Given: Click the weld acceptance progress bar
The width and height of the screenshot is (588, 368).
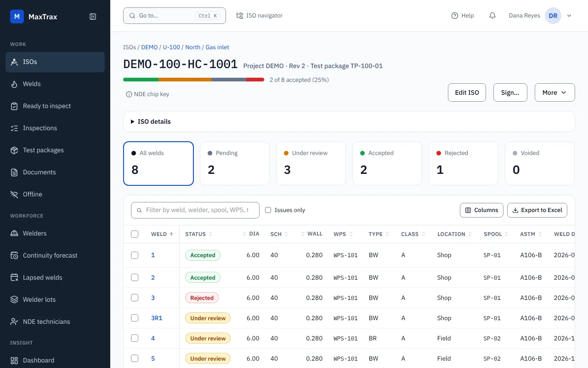Looking at the screenshot, I should tap(193, 80).
